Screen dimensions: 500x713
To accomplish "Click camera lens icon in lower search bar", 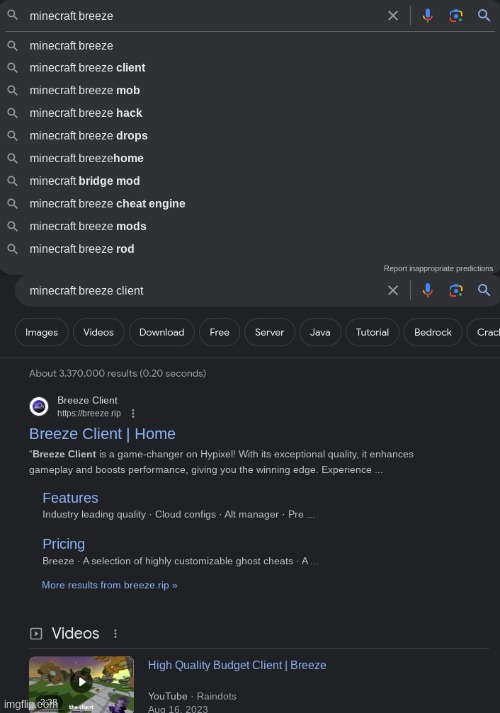I will pos(456,290).
